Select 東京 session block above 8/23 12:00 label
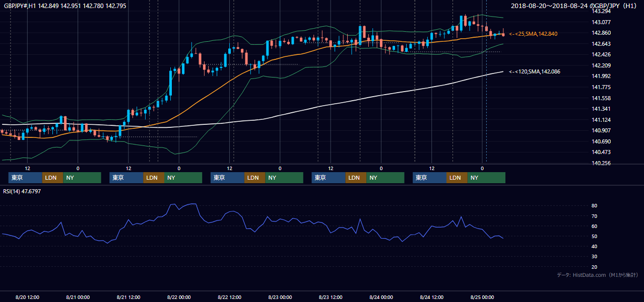644x302 pixels. coord(329,178)
